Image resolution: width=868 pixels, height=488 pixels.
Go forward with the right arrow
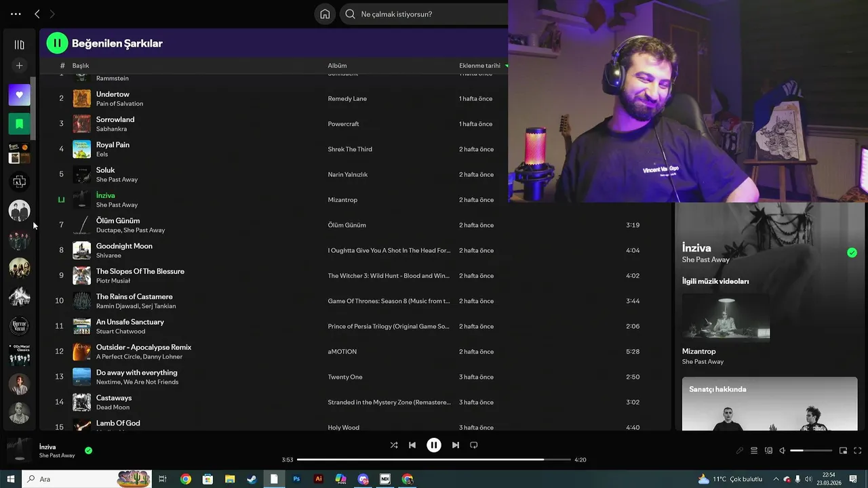(x=52, y=14)
